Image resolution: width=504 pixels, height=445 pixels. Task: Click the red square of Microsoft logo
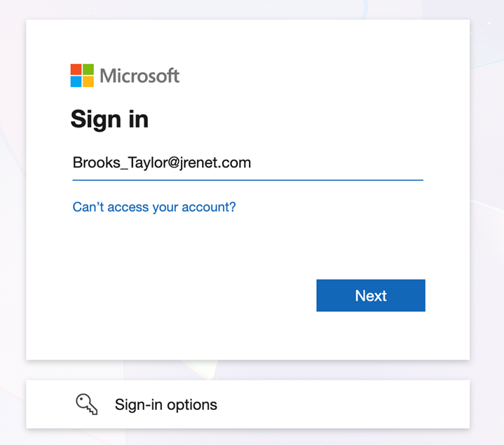pos(76,69)
